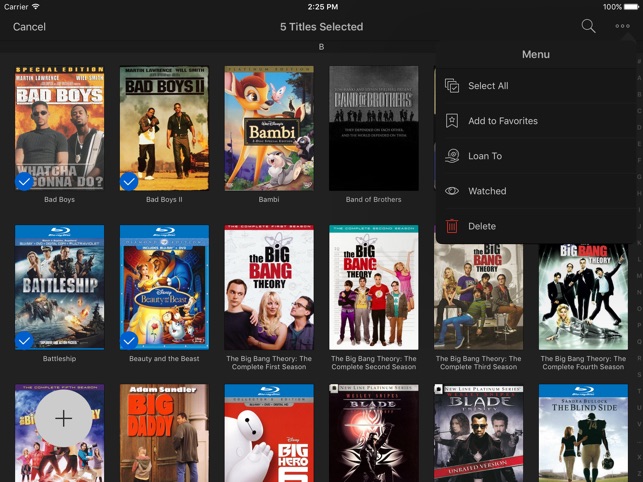
Task: Click the Band of Brothers title label
Action: tap(374, 199)
